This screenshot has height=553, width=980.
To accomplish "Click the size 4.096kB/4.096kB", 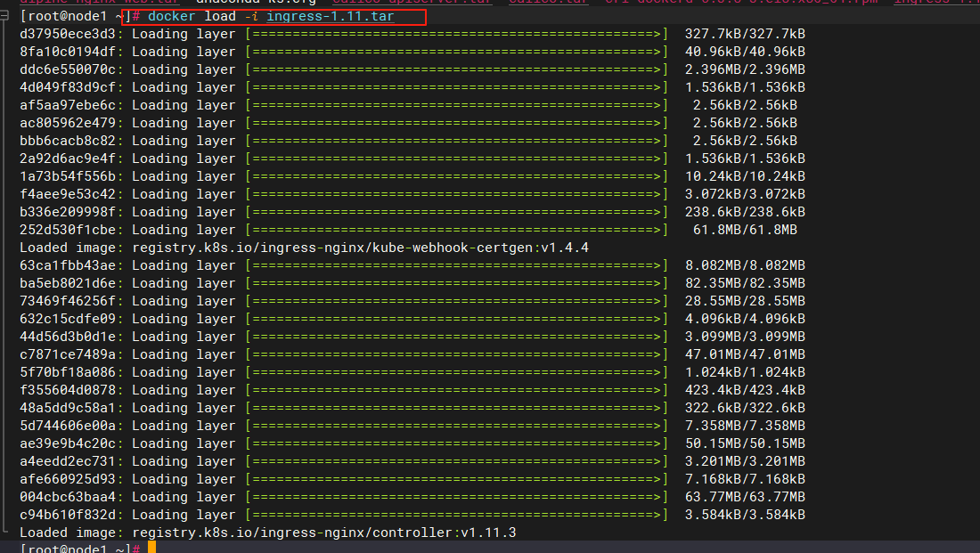I will coord(745,319).
